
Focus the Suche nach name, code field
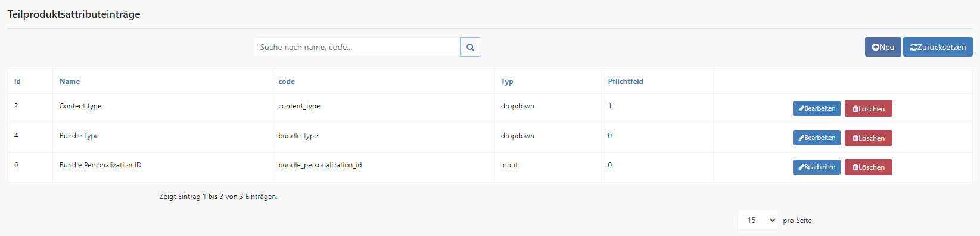[x=357, y=47]
